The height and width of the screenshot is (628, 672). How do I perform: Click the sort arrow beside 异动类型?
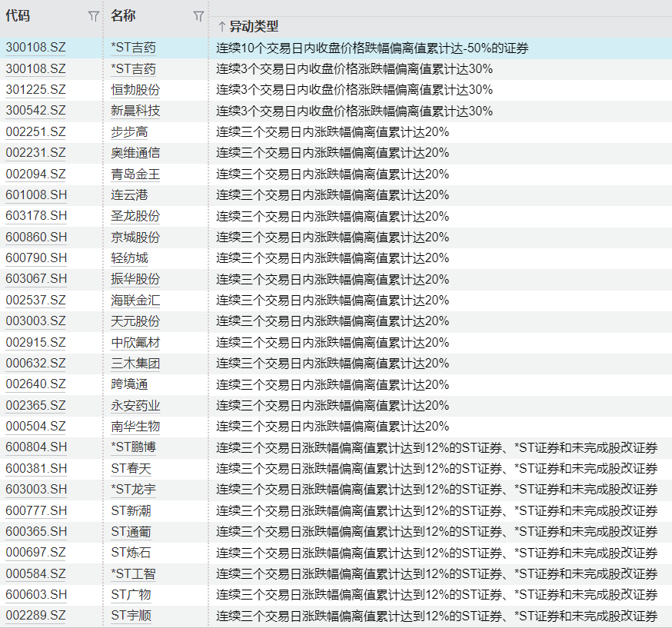[x=221, y=27]
